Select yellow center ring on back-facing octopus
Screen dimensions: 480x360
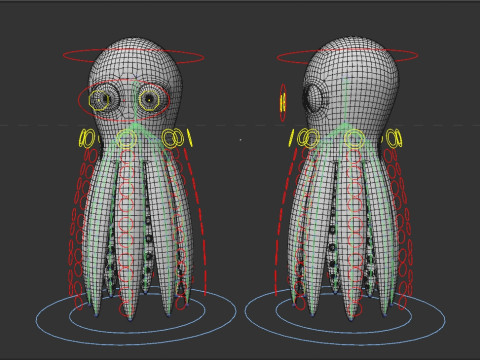click(354, 139)
